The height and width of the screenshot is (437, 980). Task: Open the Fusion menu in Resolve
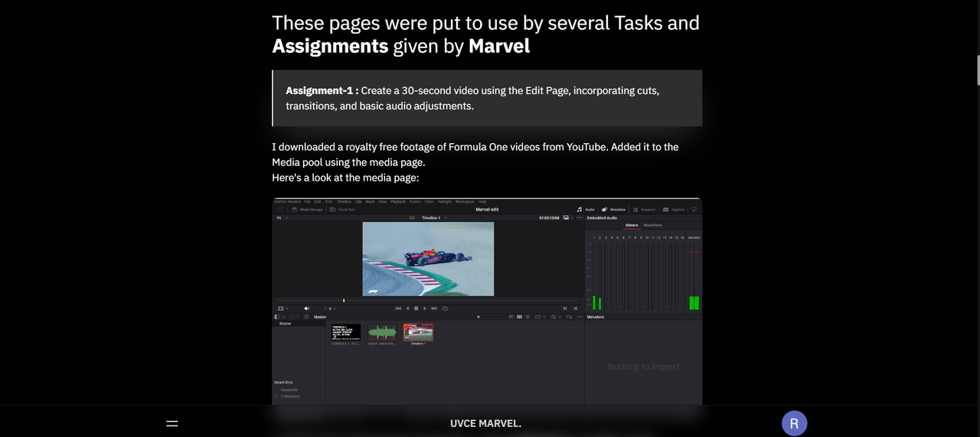416,201
